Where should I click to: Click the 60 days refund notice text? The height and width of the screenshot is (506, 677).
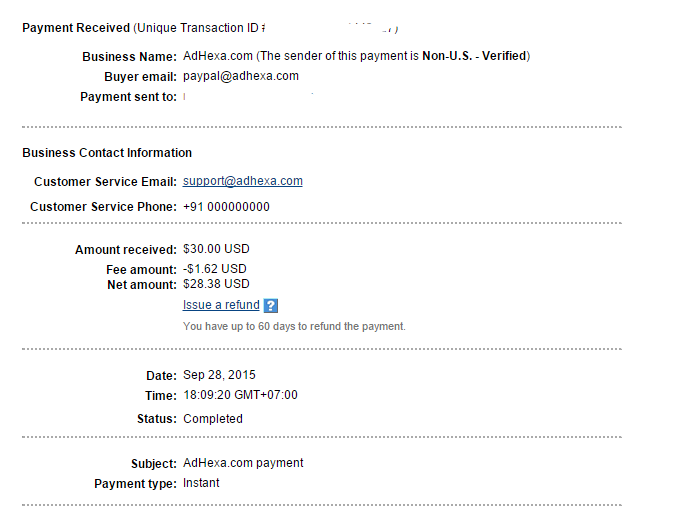coord(294,327)
